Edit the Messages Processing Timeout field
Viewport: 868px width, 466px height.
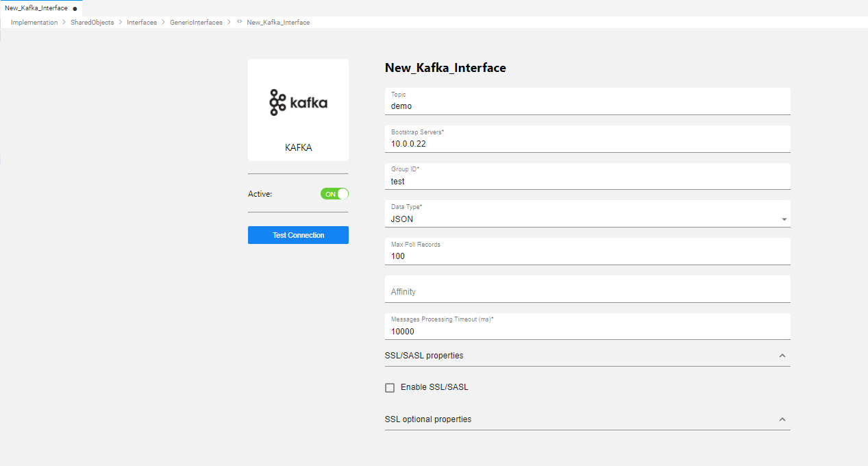[x=587, y=331]
